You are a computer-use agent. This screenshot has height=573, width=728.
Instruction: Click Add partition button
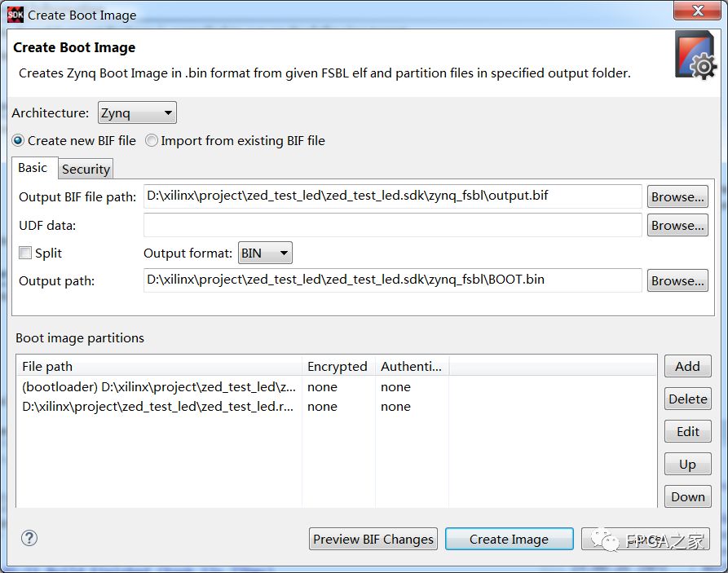(x=687, y=366)
